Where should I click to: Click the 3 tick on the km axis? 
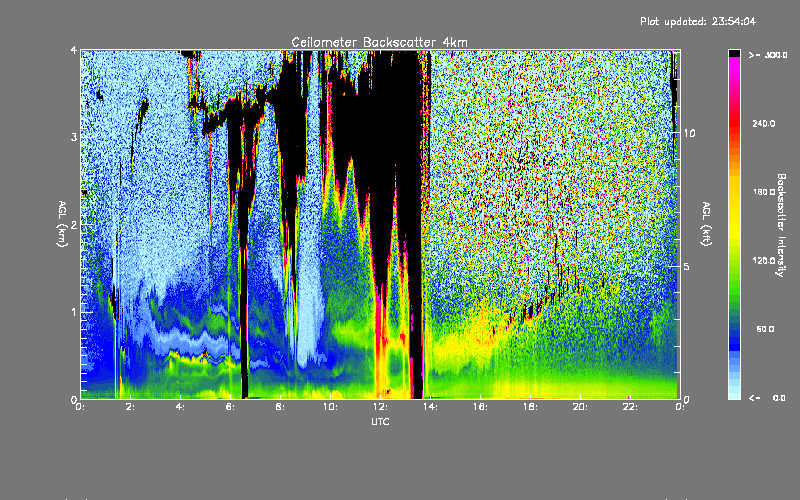73,137
